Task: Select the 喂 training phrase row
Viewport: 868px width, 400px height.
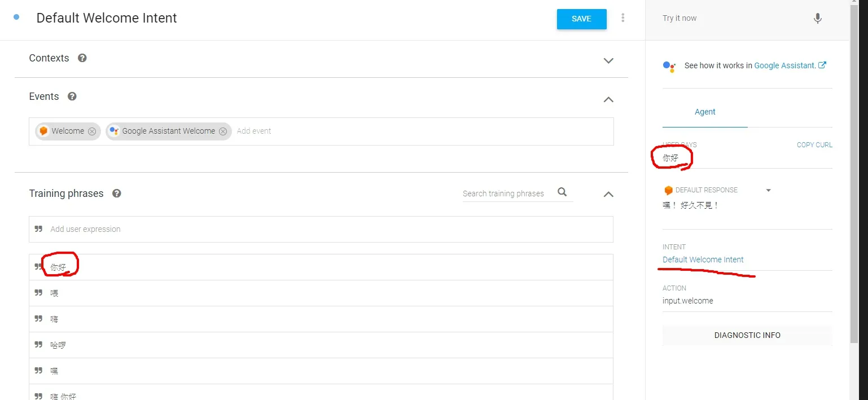Action: click(x=321, y=293)
